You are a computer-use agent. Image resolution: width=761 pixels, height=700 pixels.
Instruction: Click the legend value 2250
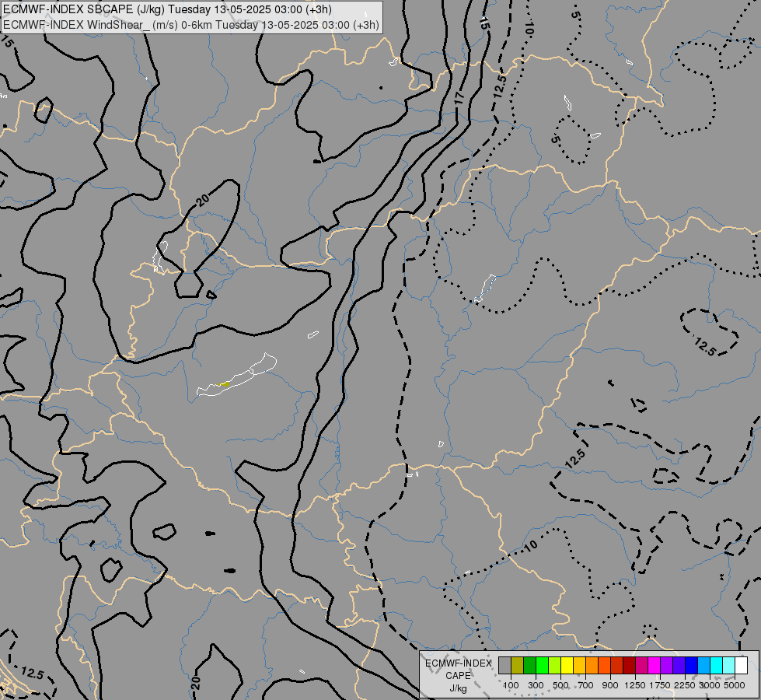tap(685, 685)
